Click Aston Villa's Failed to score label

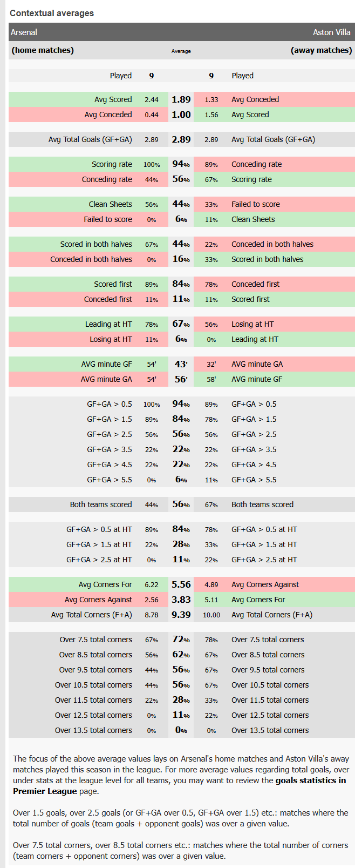coord(255,204)
